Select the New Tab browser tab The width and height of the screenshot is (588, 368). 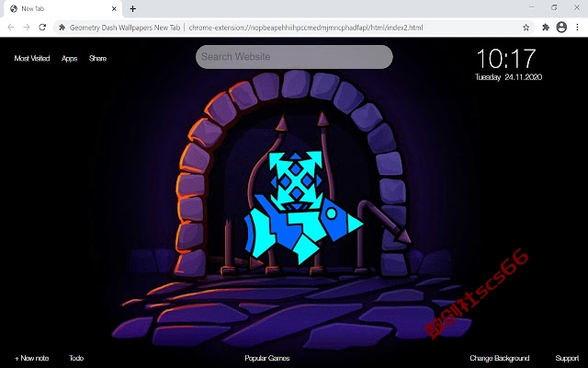63,8
